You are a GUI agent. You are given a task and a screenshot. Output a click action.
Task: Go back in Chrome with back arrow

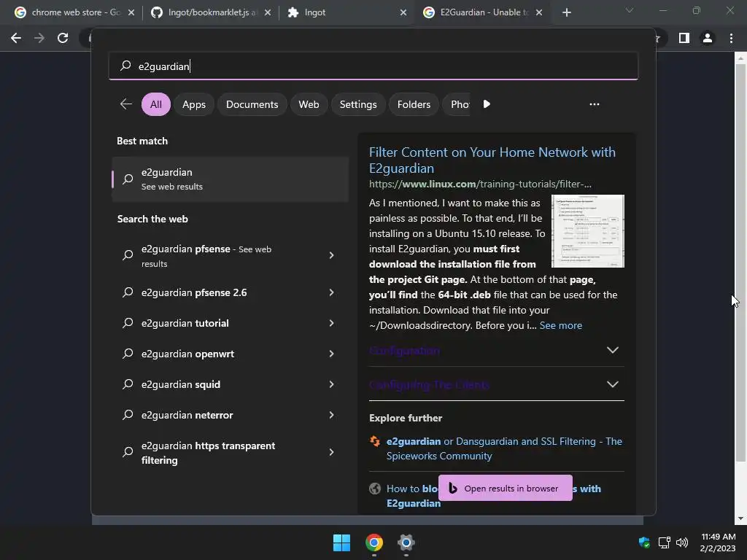16,38
